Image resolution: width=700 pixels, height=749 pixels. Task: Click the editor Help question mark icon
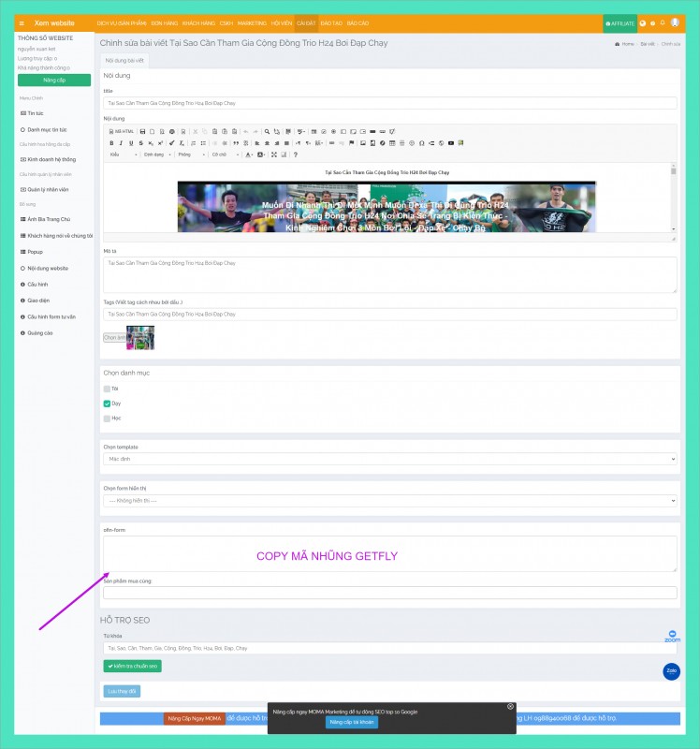(296, 154)
